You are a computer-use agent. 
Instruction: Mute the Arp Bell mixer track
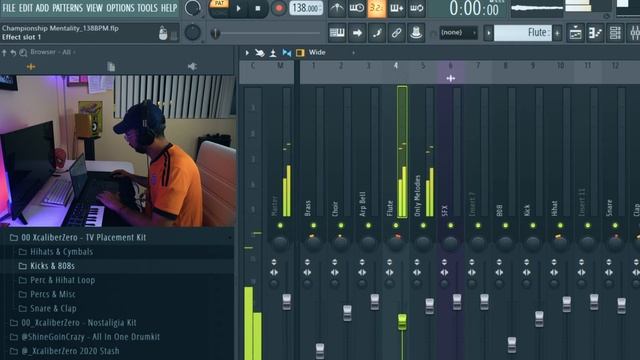click(368, 225)
